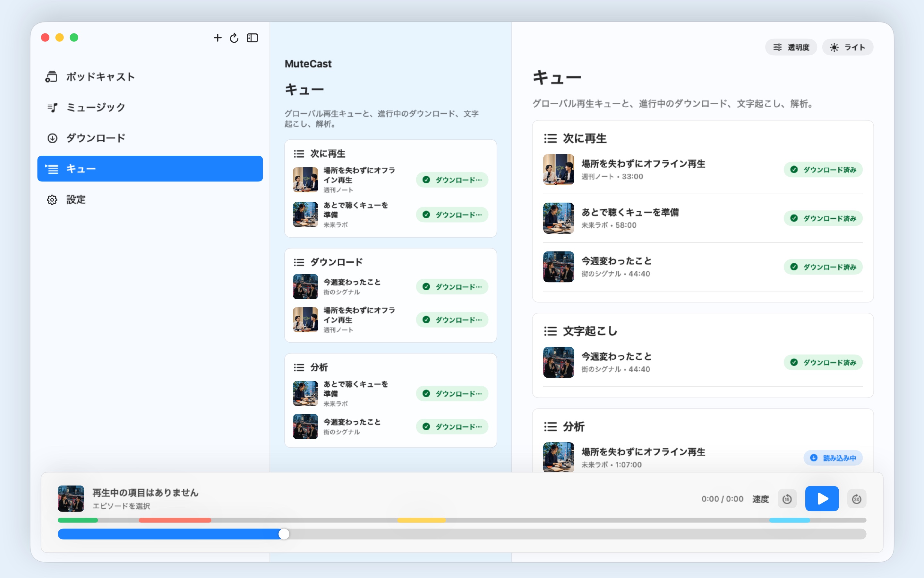Viewport: 924px width, 578px height.
Task: Toggle the ライト theme button
Action: tap(848, 47)
